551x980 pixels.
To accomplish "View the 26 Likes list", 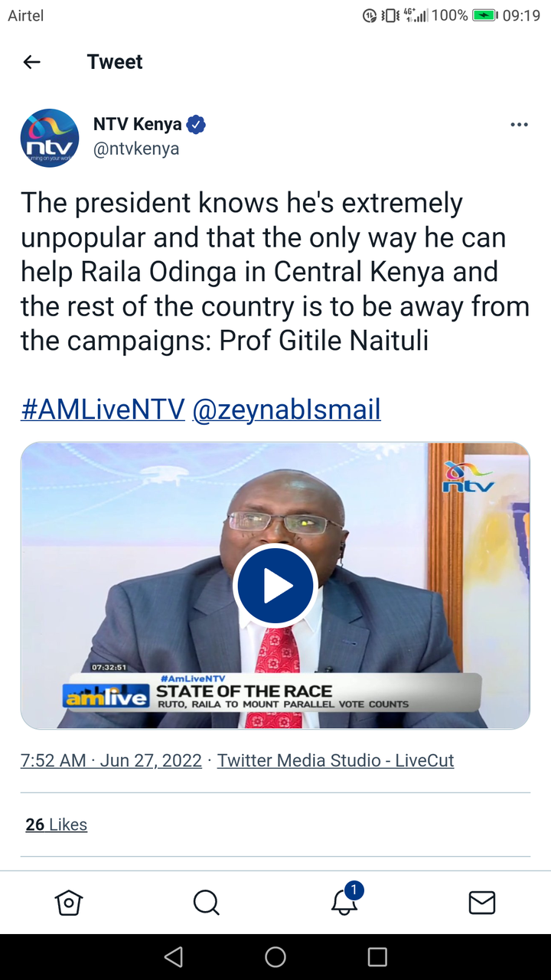I will tap(57, 825).
